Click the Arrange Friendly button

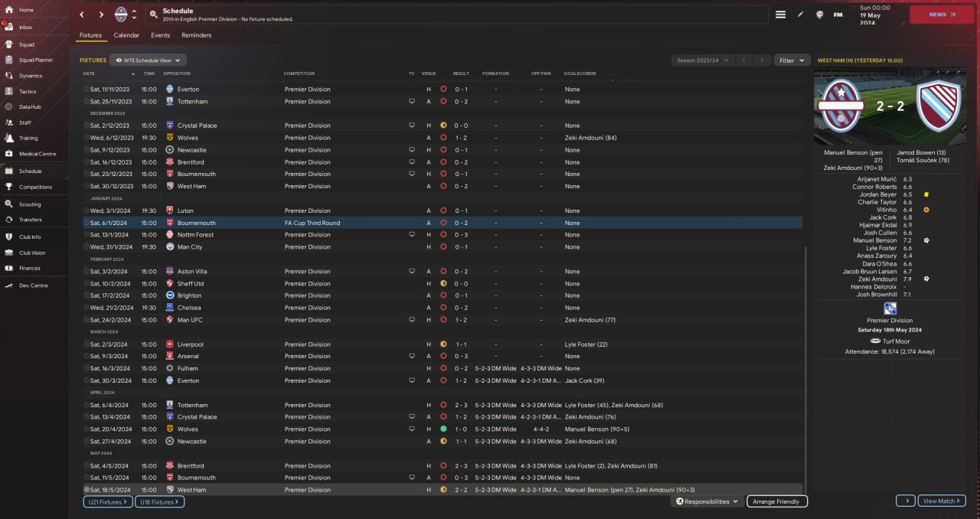(x=777, y=501)
